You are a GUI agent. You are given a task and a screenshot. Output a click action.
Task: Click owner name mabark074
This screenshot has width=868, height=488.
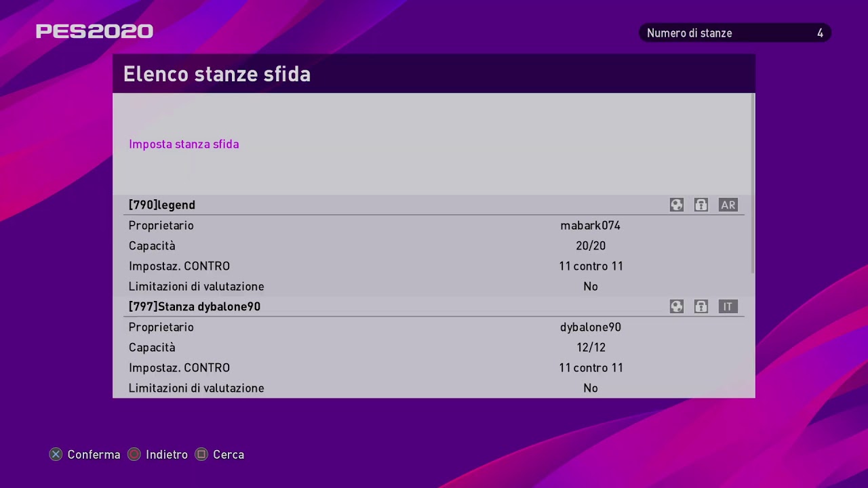point(591,225)
